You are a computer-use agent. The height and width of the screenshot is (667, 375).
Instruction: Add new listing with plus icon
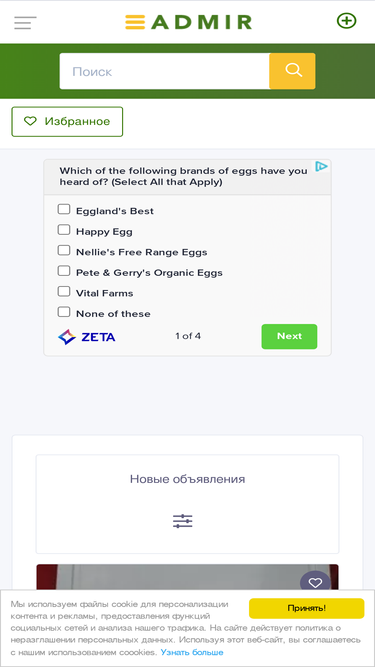tap(347, 20)
